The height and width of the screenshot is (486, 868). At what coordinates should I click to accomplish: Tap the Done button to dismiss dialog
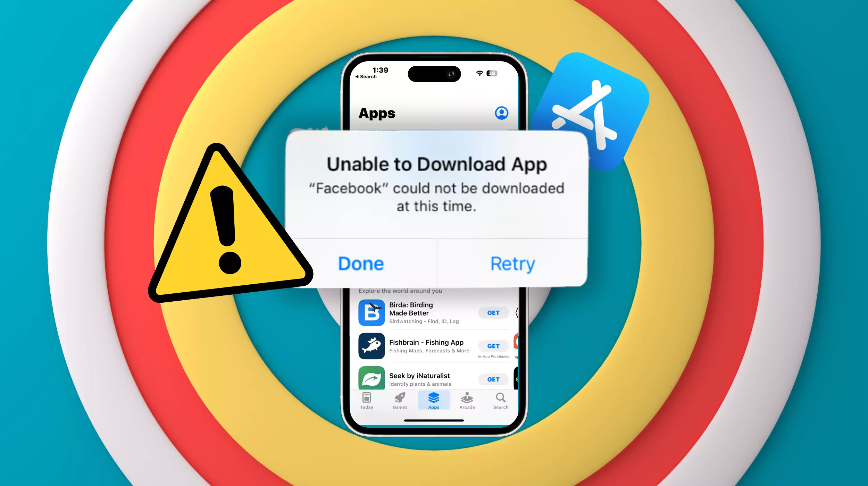pyautogui.click(x=361, y=263)
